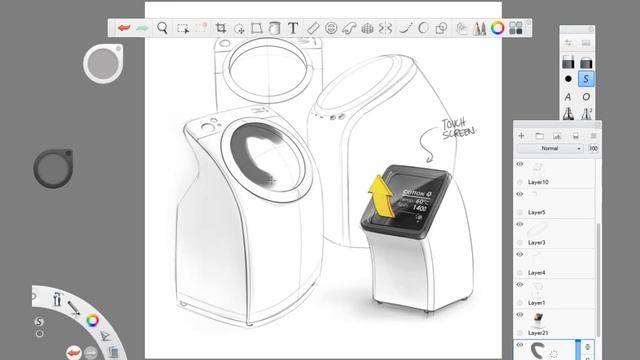Enable the Perspective grid tool
Viewport: 640px width, 360px height.
367,28
